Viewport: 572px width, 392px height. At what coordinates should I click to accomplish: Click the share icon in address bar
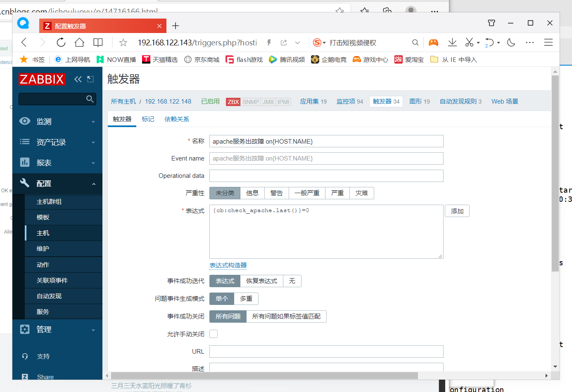pyautogui.click(x=284, y=43)
